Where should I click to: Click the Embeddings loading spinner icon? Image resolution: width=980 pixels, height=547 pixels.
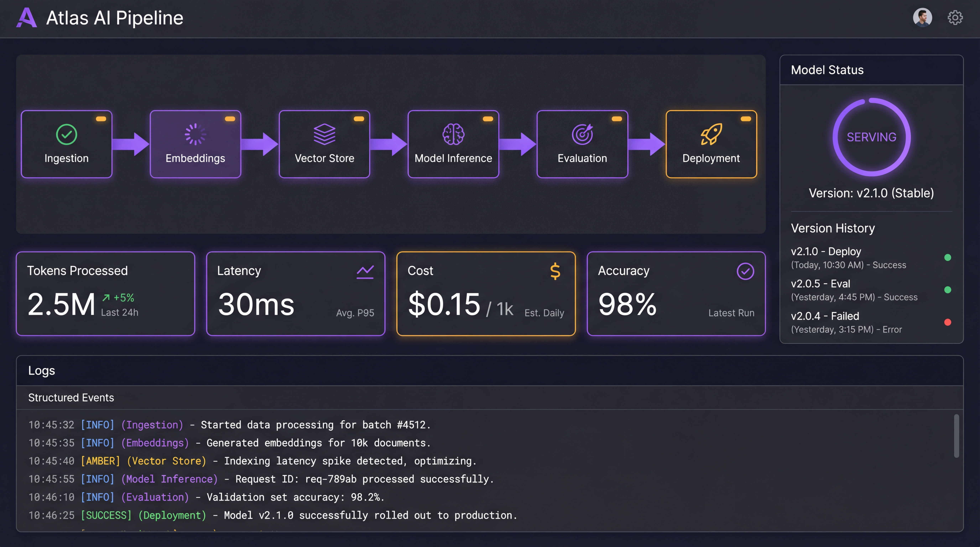(x=195, y=134)
